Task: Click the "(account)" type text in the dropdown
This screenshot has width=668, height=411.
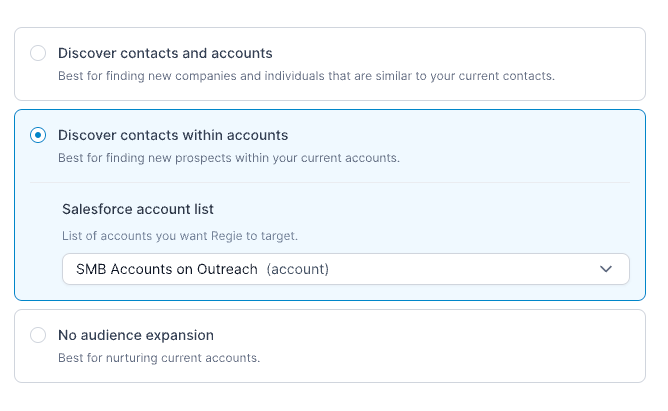Action: [298, 269]
